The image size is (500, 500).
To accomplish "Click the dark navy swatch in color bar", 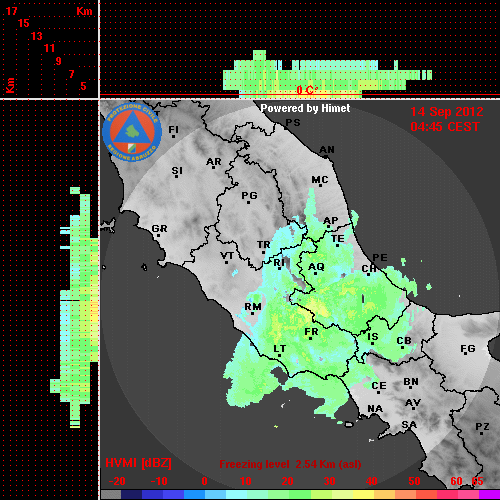I will pos(131,495).
